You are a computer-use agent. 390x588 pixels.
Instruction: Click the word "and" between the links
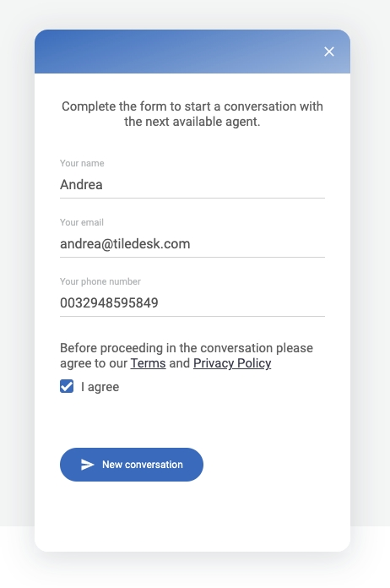coord(180,363)
